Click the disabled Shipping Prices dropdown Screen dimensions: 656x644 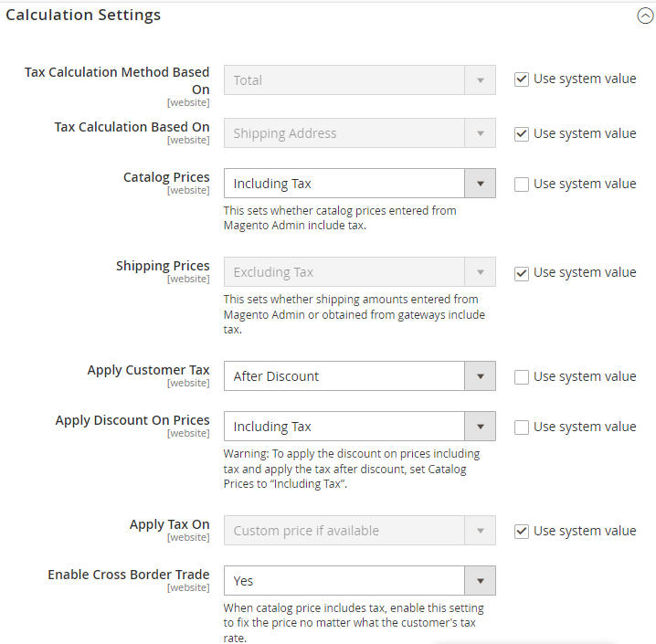(x=359, y=272)
